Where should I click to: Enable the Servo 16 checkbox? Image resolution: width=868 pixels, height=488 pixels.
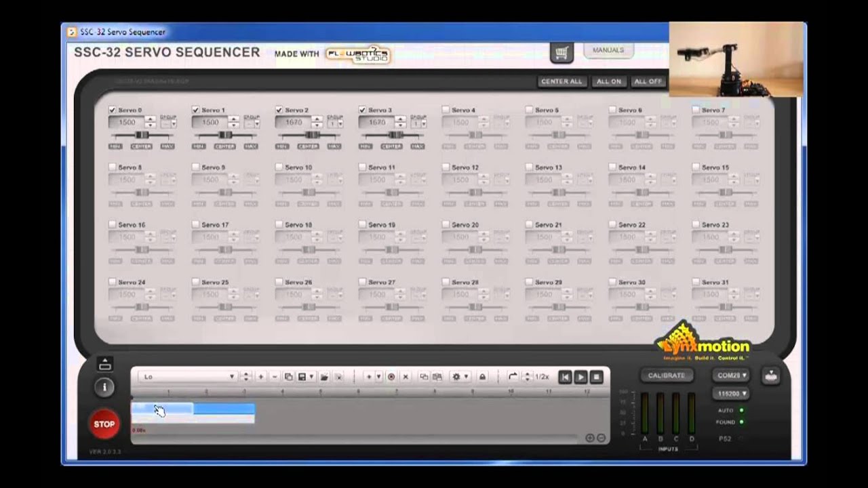point(113,224)
